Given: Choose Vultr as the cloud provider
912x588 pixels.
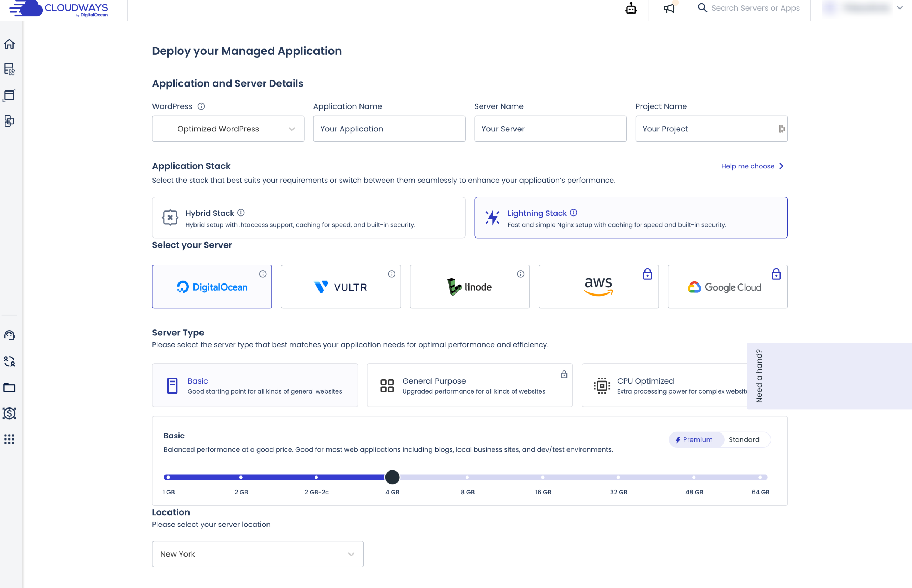Looking at the screenshot, I should pyautogui.click(x=341, y=286).
